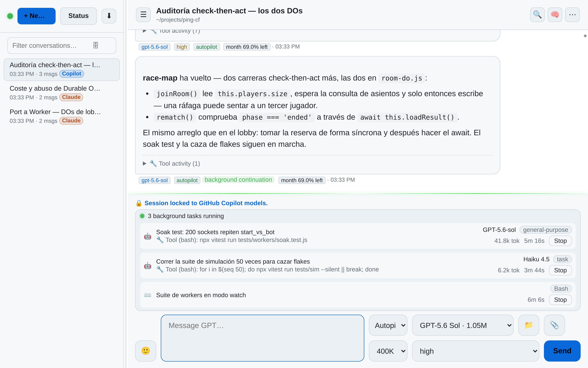Open the three-dots more options menu
Image resolution: width=588 pixels, height=368 pixels.
coord(572,15)
